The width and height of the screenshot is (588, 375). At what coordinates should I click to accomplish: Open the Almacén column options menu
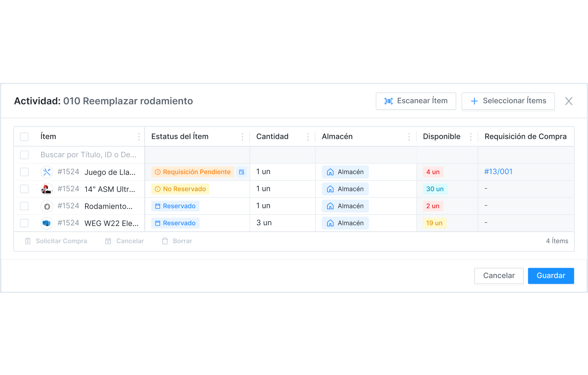409,137
